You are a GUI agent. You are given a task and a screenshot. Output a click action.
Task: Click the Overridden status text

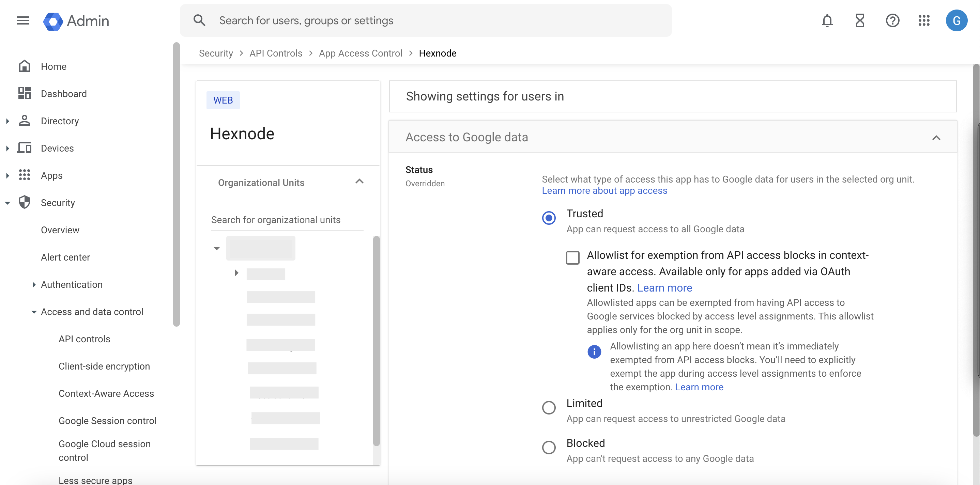tap(425, 184)
